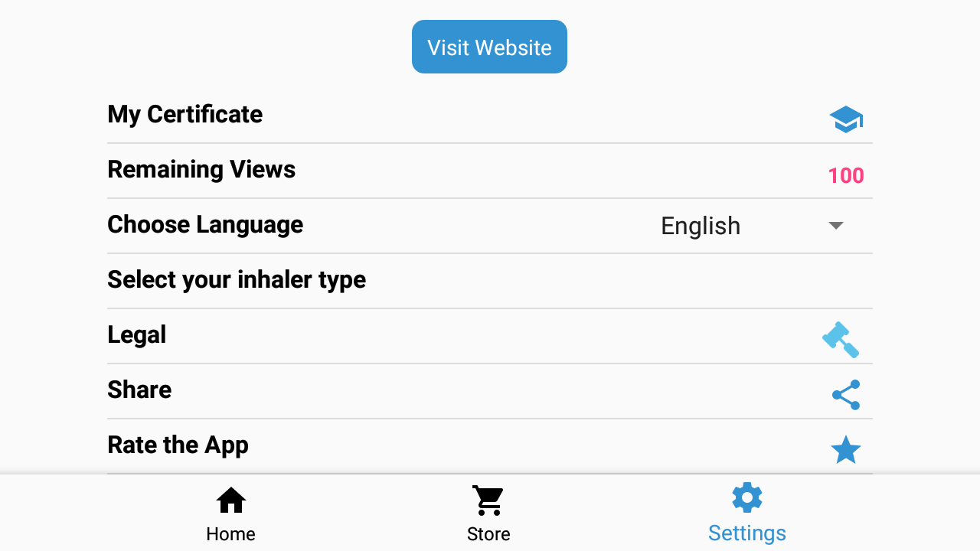Click the Legal gavel icon
This screenshot has width=980, height=551.
click(x=841, y=339)
